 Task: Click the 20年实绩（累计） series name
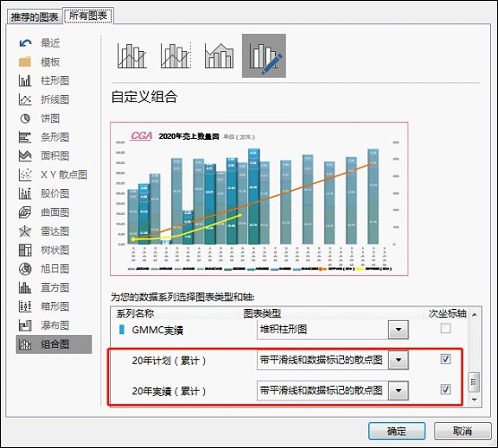[169, 392]
